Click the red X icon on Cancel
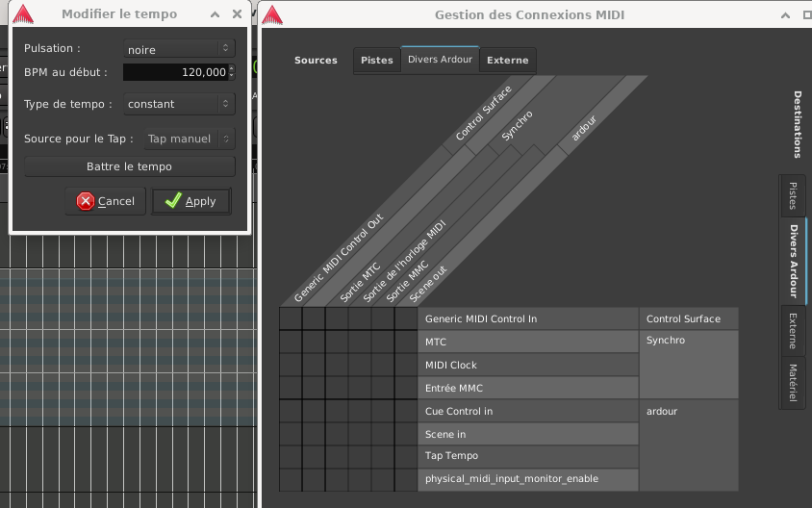This screenshot has width=812, height=508. pos(86,201)
